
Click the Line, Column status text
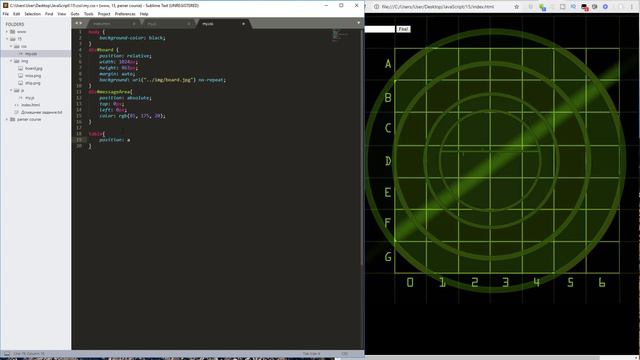pos(29,354)
